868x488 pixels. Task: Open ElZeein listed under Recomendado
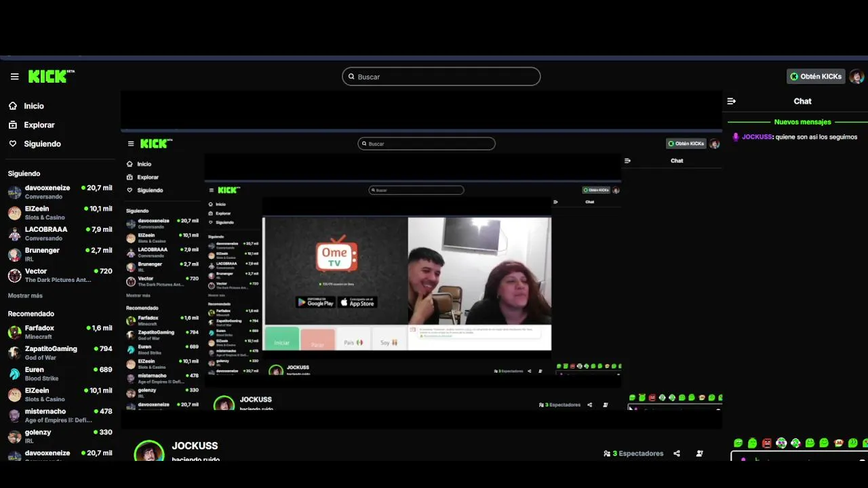point(60,394)
